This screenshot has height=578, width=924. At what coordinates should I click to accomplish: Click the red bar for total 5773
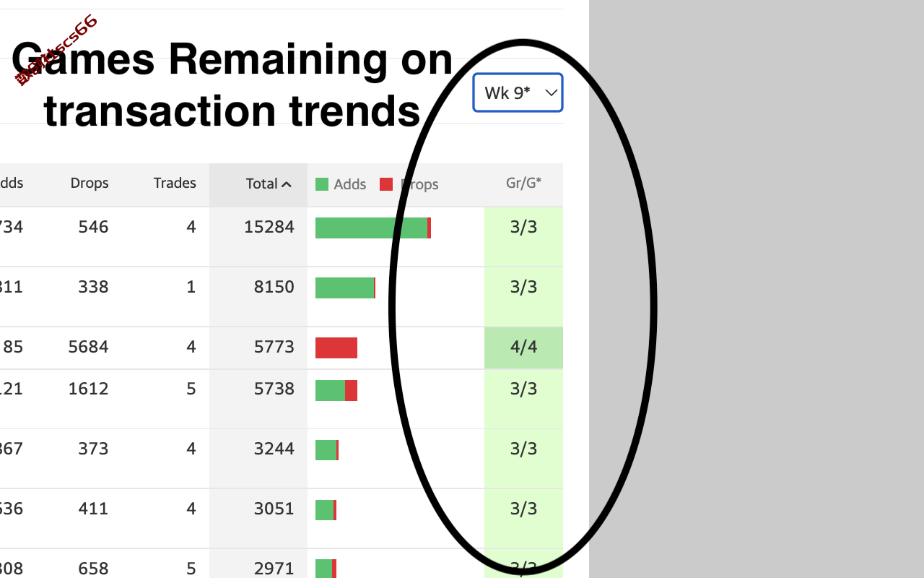tap(336, 348)
